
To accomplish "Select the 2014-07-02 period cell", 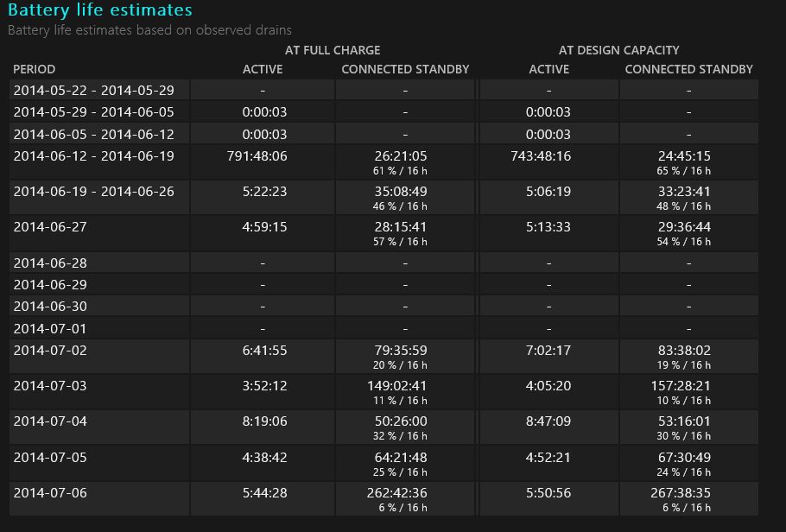I will tap(50, 351).
